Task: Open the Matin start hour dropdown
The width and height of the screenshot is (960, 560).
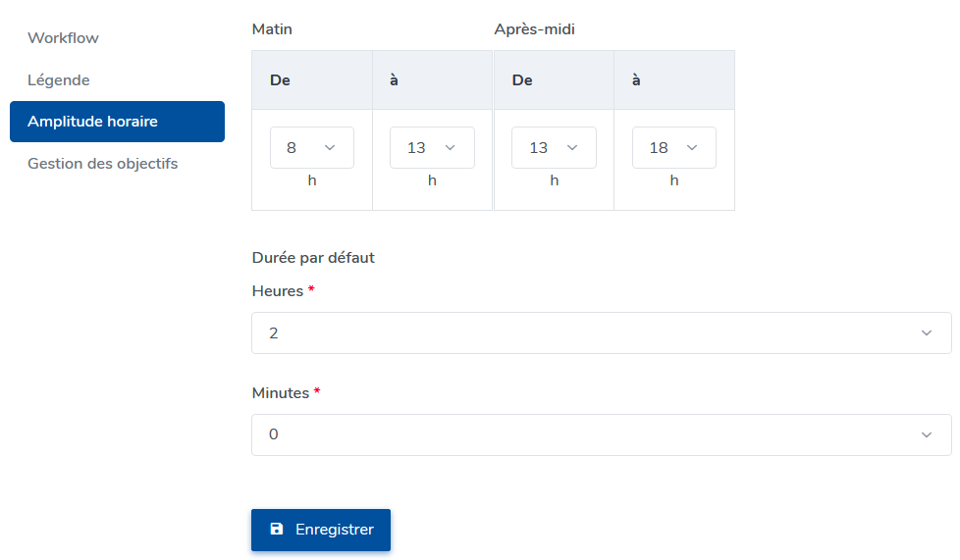Action: tap(311, 148)
